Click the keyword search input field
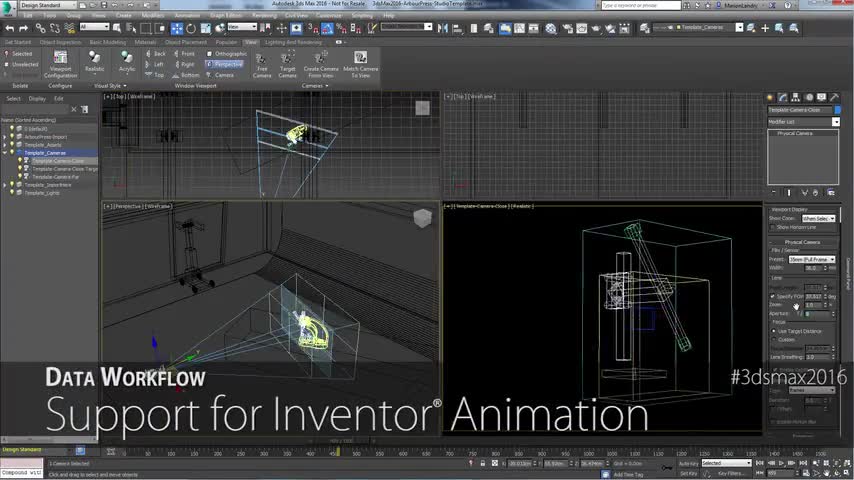 pyautogui.click(x=641, y=5)
